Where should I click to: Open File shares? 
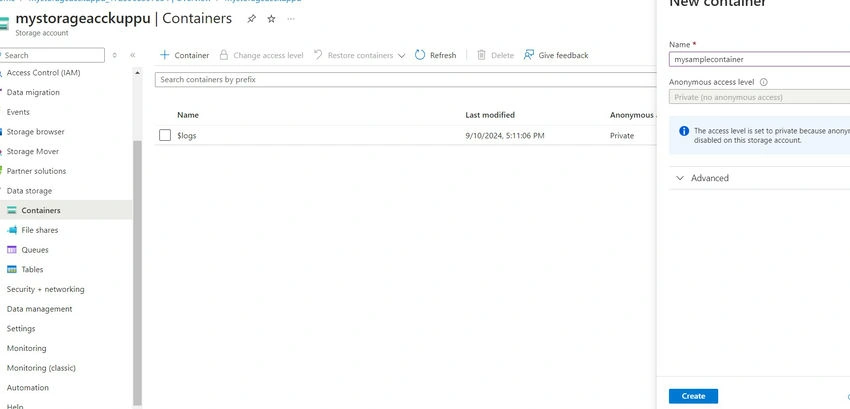coord(40,230)
